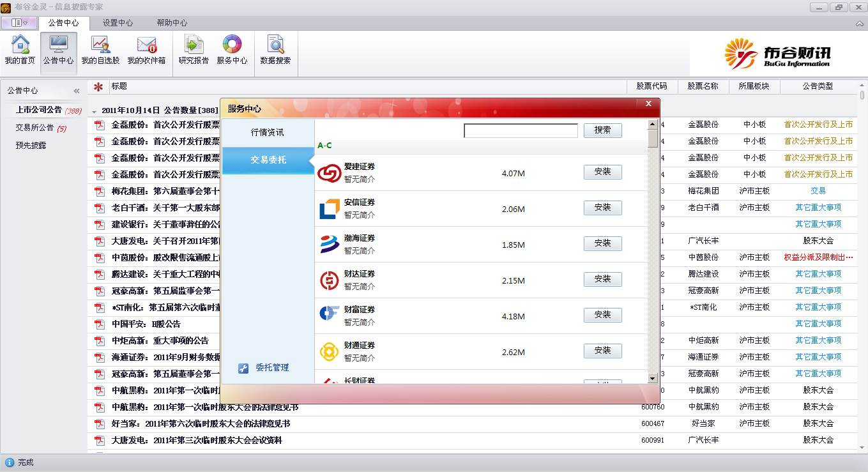Image resolution: width=868 pixels, height=472 pixels.
Task: Close the 服务中心 dialog
Action: point(648,103)
